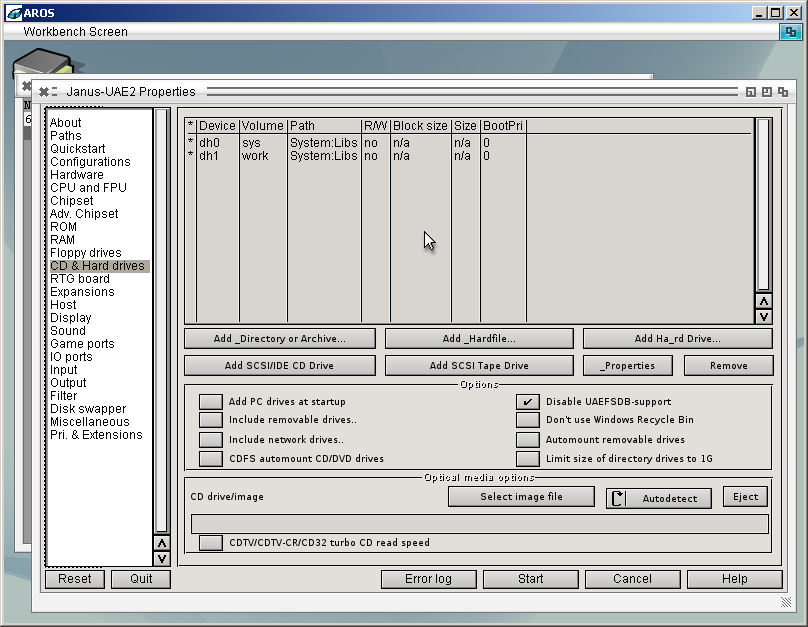Viewport: 808px width, 627px height.
Task: Open Properties of the selected drive
Action: coord(628,365)
